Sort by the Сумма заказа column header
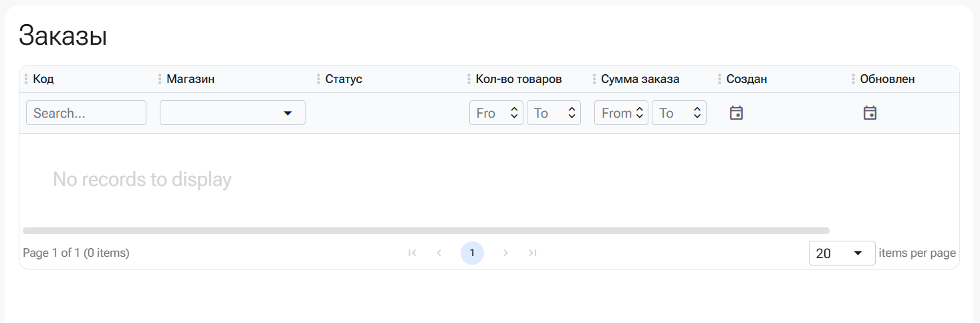 point(640,79)
